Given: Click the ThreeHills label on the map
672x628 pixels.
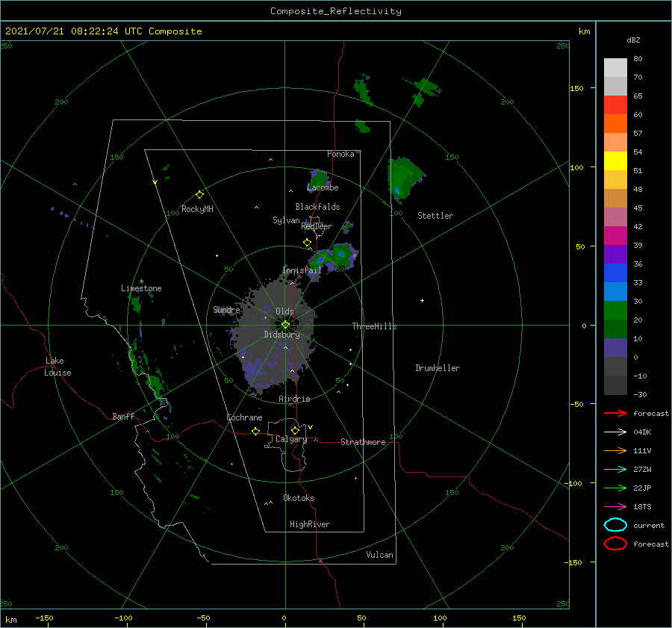Looking at the screenshot, I should point(375,326).
